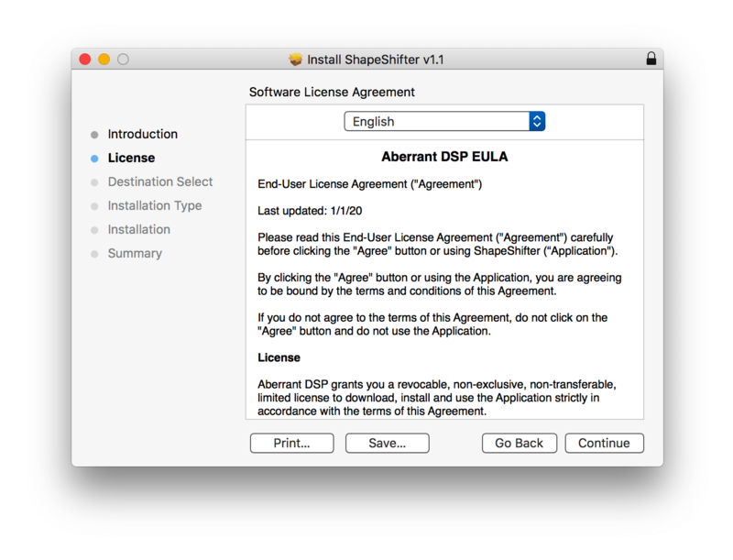The image size is (733, 560).
Task: Click the 'Aberrant DSP EULA' heading
Action: point(444,157)
